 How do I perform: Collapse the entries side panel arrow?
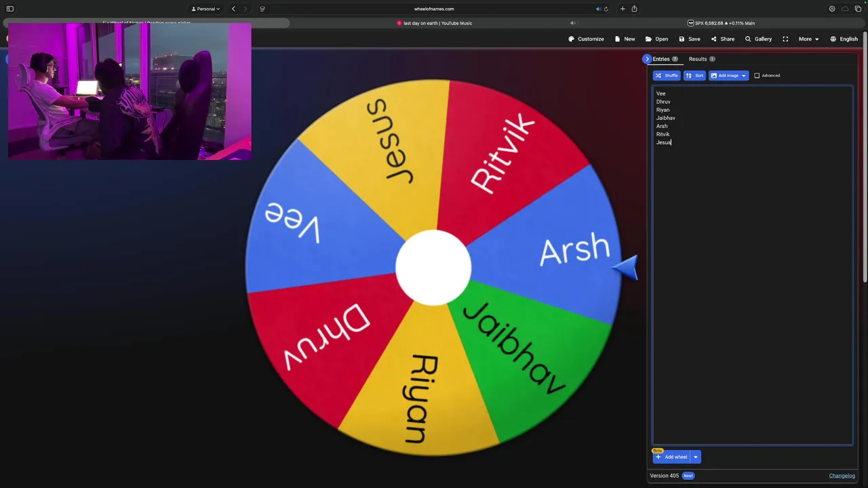click(x=647, y=59)
